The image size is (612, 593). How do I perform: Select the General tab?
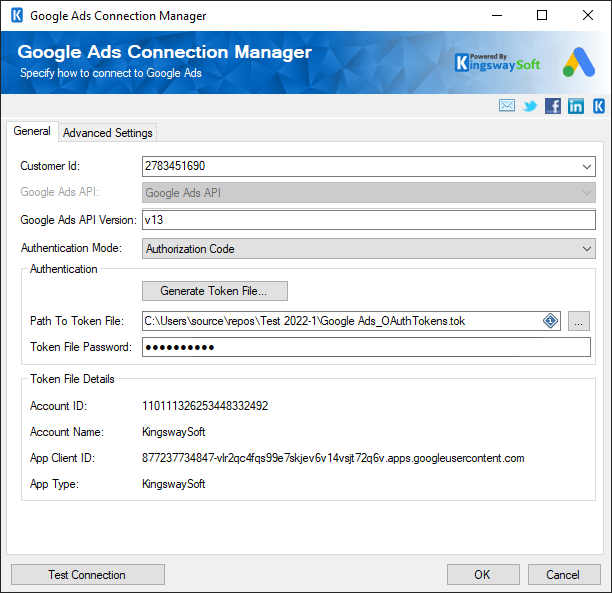[32, 131]
